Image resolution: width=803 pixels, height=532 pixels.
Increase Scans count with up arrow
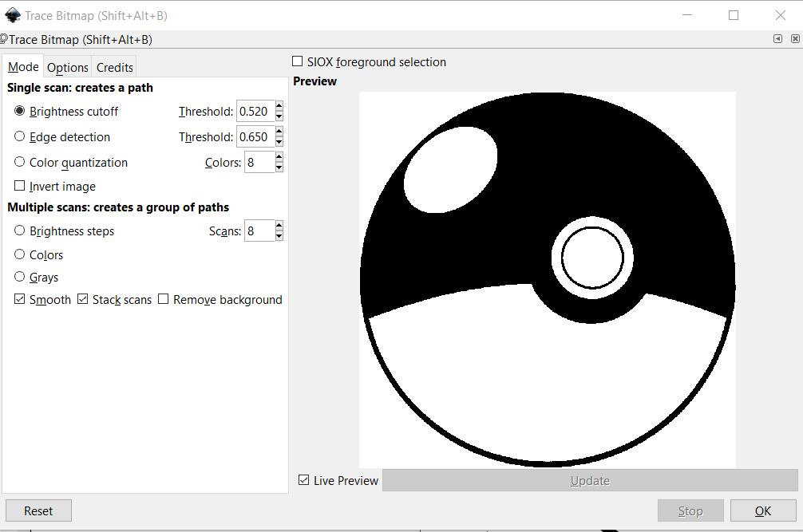[x=279, y=226]
